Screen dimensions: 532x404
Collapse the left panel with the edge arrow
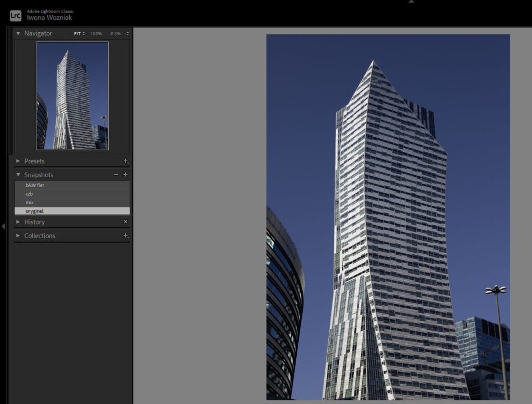tap(3, 227)
